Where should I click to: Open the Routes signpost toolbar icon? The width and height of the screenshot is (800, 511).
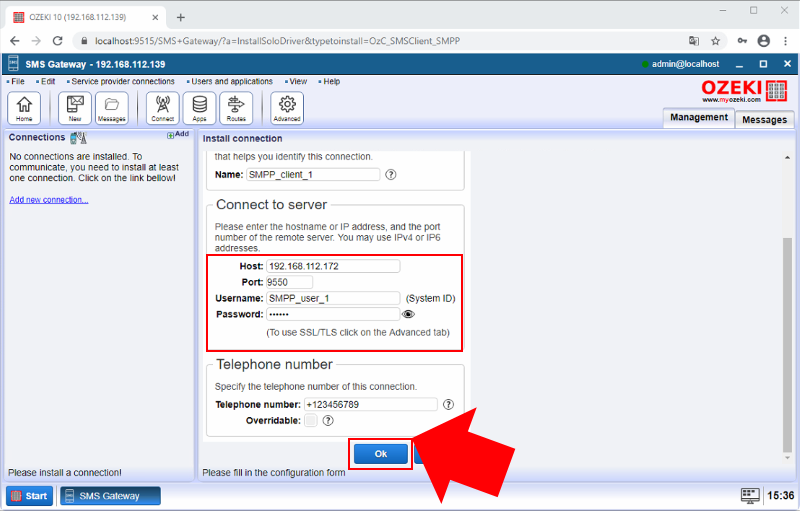point(236,108)
